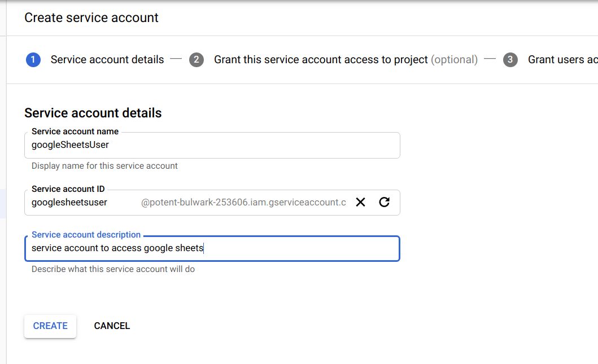
Task: Click the blue "Service account description" floating label
Action: point(86,235)
